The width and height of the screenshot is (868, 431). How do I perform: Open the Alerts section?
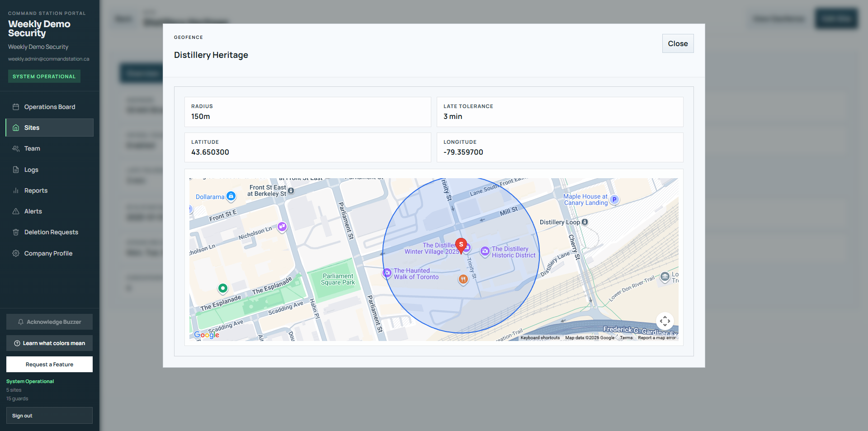(x=49, y=211)
